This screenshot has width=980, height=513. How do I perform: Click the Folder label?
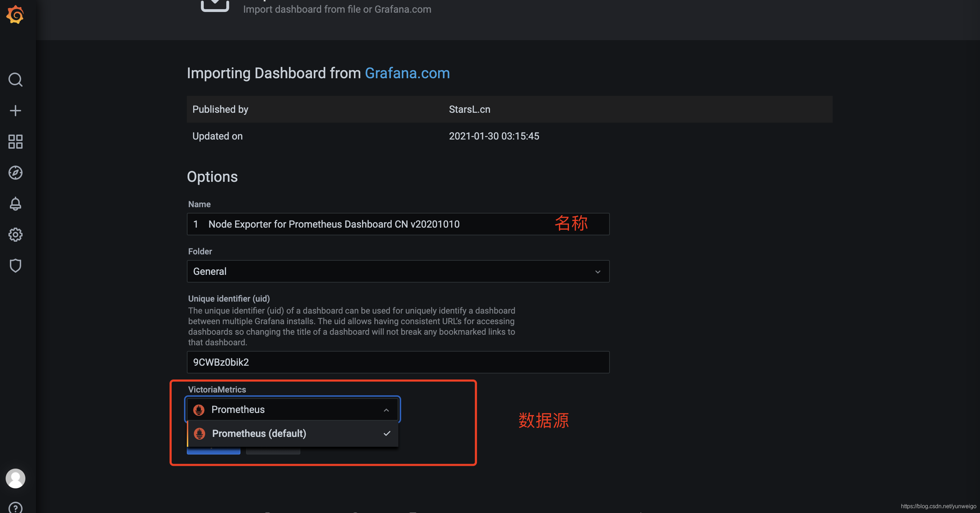tap(200, 251)
